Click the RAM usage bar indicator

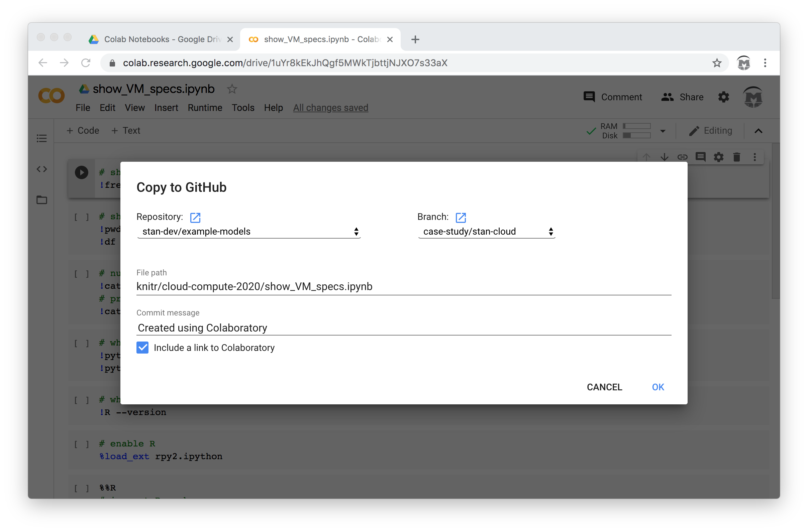636,126
